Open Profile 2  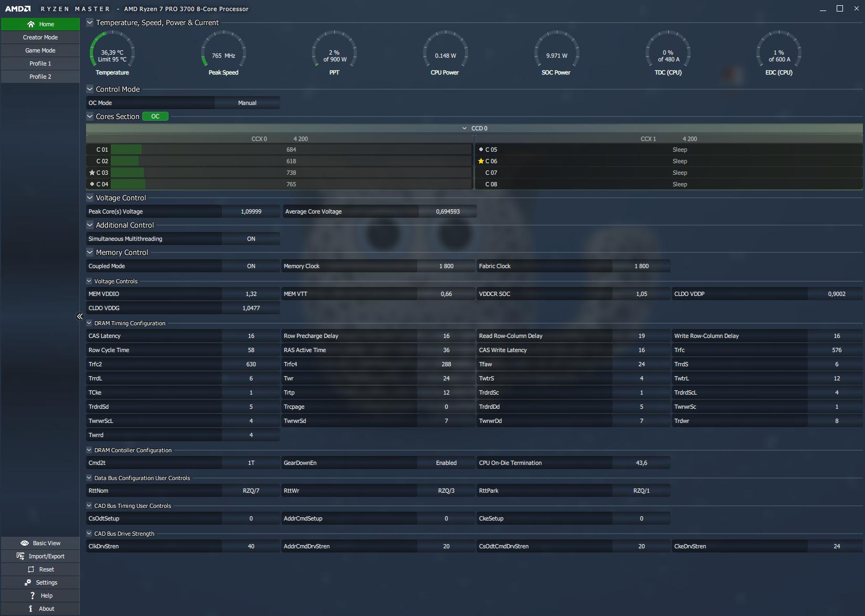[x=40, y=77]
